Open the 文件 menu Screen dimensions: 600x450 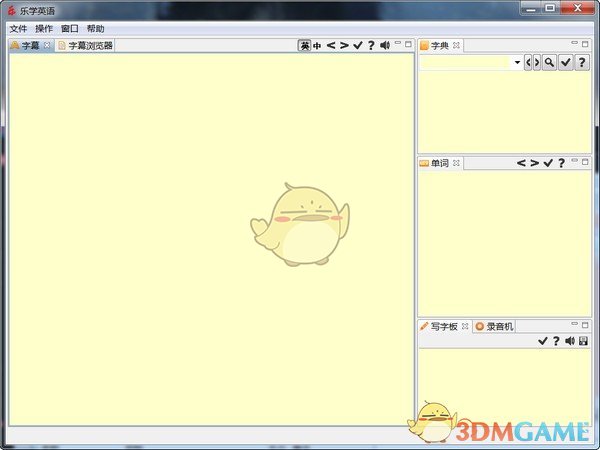point(18,29)
